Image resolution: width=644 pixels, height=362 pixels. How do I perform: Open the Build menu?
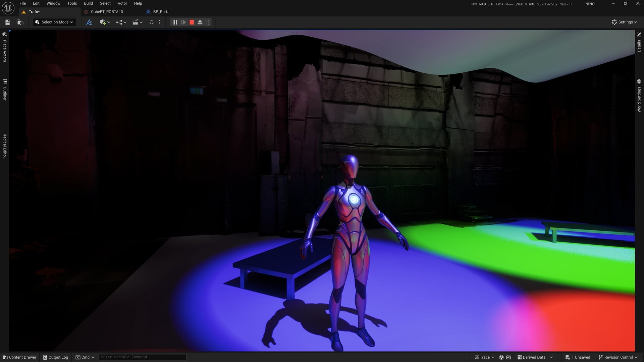coord(88,3)
